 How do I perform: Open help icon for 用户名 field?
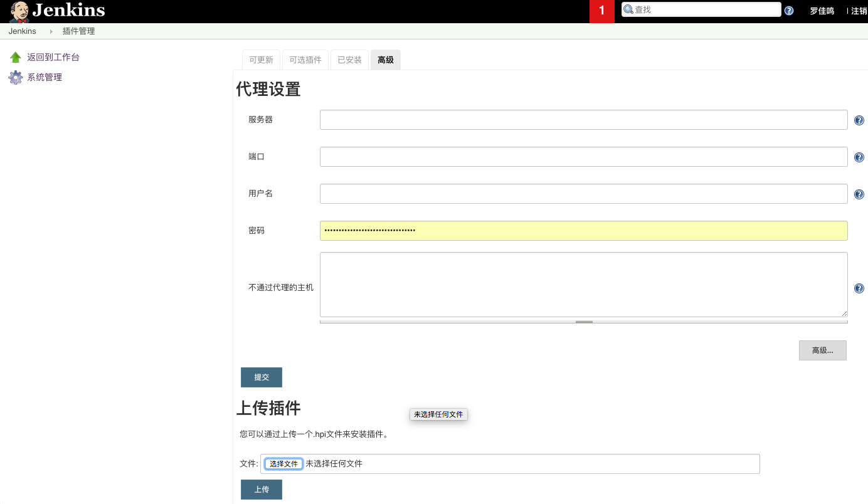[859, 194]
